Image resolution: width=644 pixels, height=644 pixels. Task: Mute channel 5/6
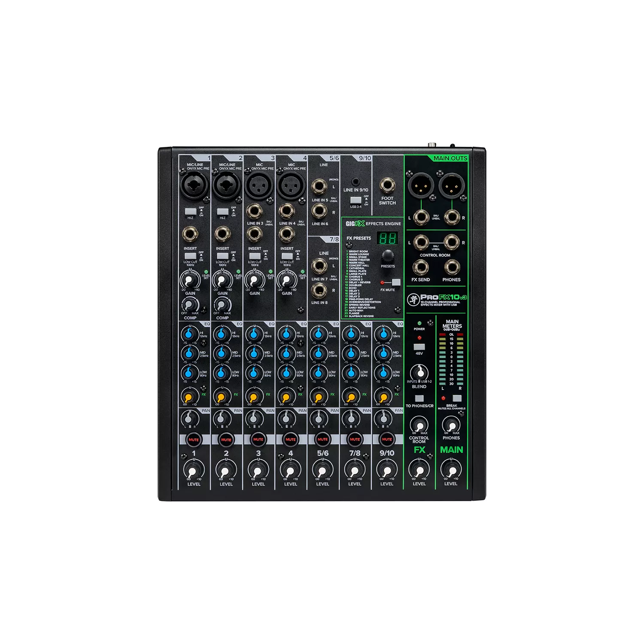click(322, 439)
